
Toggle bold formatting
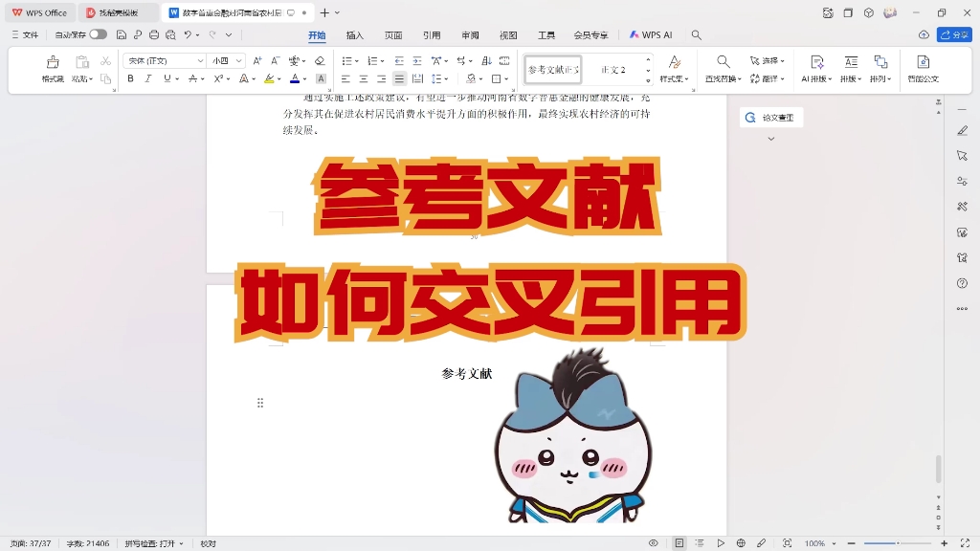tap(130, 77)
